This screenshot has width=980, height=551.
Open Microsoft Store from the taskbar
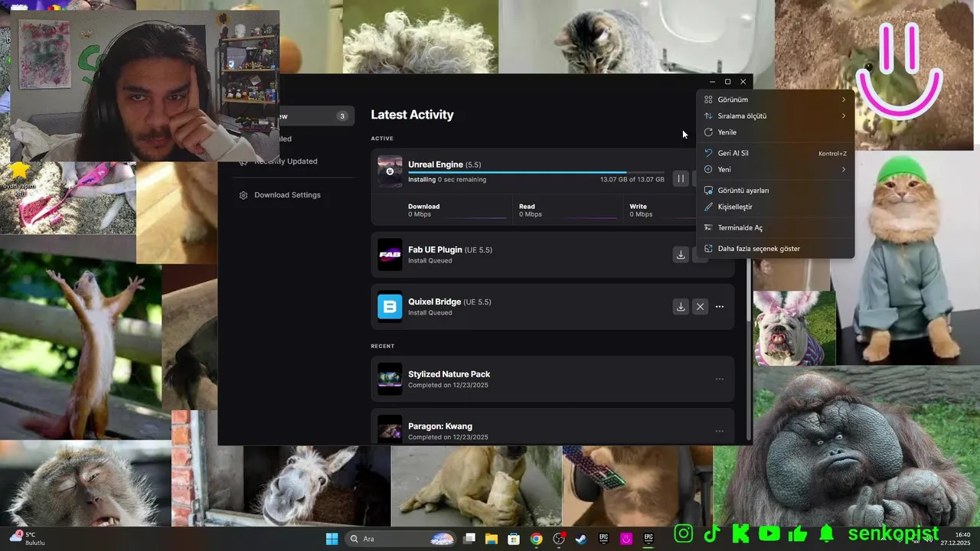point(514,539)
